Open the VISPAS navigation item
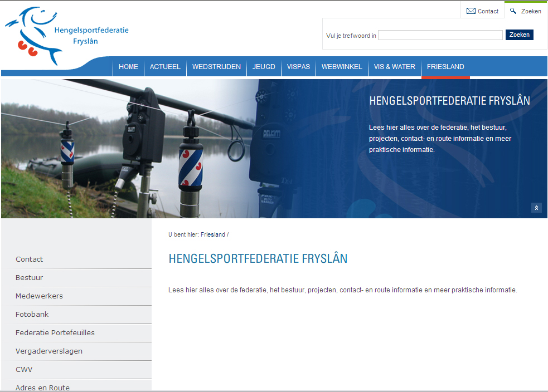 [x=298, y=67]
